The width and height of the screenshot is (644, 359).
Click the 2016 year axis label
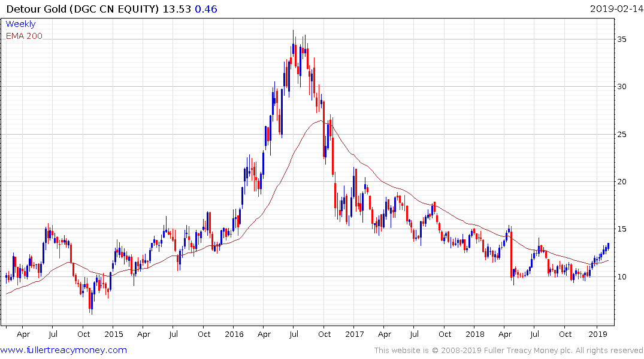(x=234, y=334)
